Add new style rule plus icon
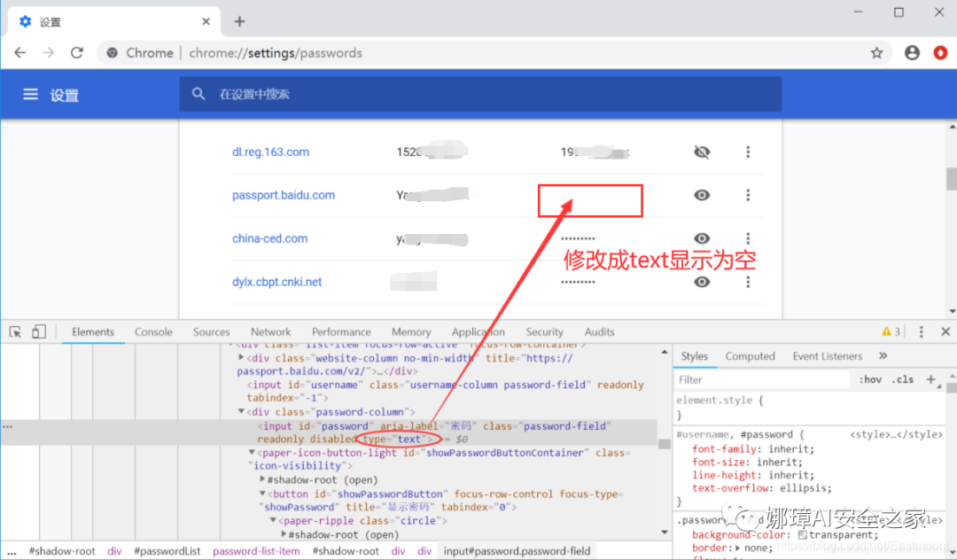 pos(930,379)
